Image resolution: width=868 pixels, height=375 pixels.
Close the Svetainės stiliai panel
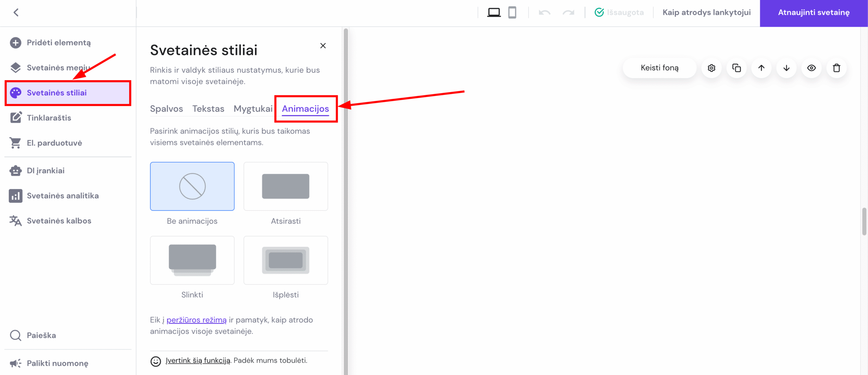[x=323, y=46]
